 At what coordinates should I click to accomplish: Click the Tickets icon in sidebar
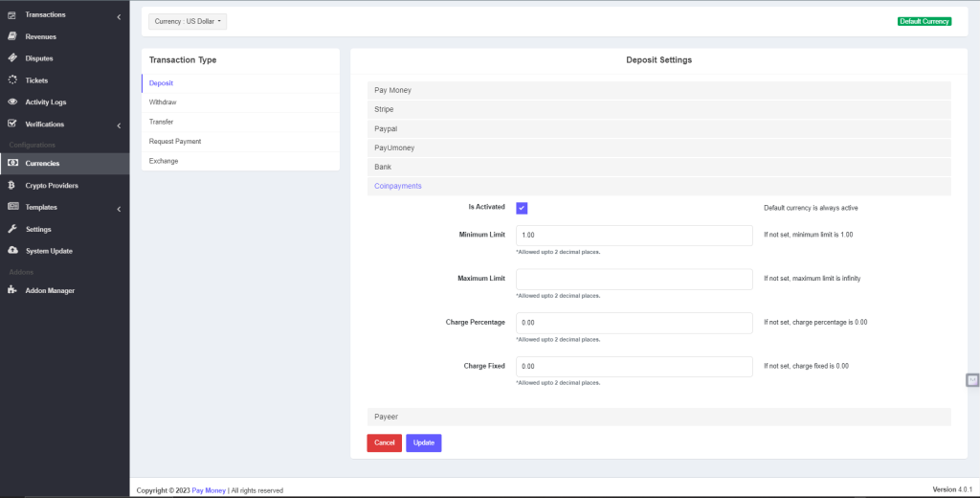click(12, 80)
